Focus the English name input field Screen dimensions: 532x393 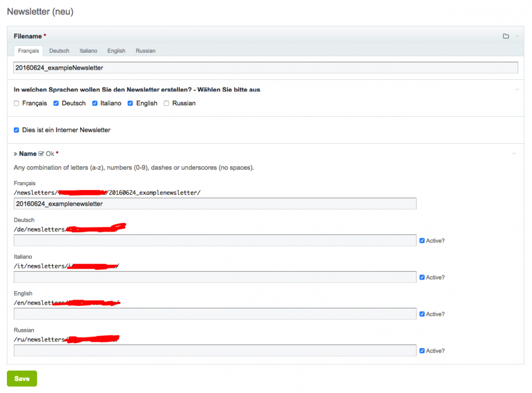pyautogui.click(x=215, y=314)
